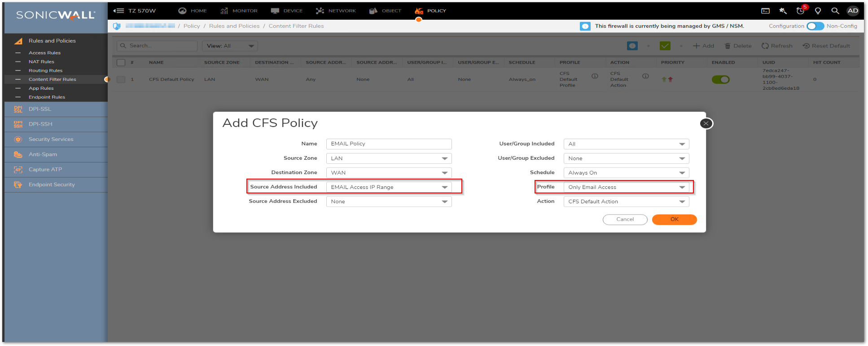This screenshot has width=868, height=346.
Task: Disable the CFS Default Policy enabled toggle
Action: (x=720, y=79)
